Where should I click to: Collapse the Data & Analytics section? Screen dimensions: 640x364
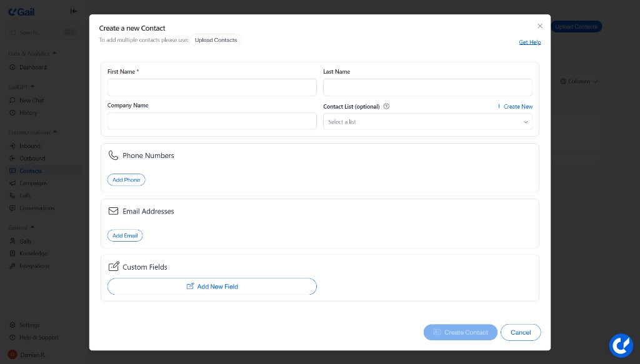tap(53, 53)
